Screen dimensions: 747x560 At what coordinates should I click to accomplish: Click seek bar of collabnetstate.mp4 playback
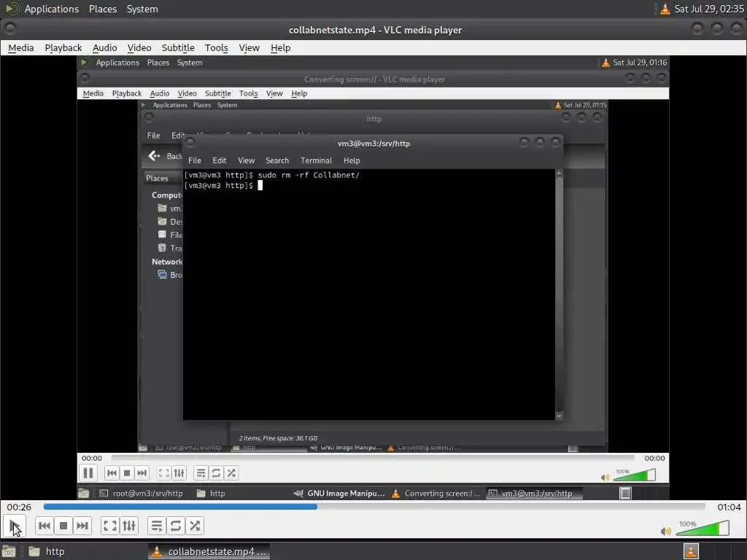[374, 507]
